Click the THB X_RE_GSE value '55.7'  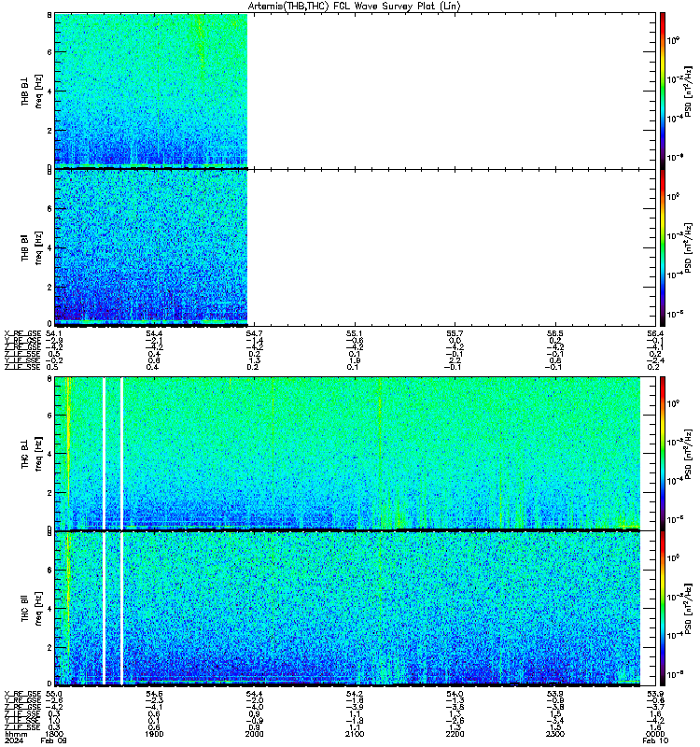tap(455, 333)
